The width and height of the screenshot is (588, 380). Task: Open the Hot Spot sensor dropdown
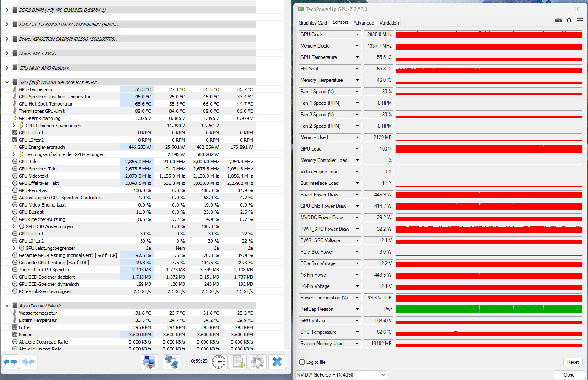point(357,69)
